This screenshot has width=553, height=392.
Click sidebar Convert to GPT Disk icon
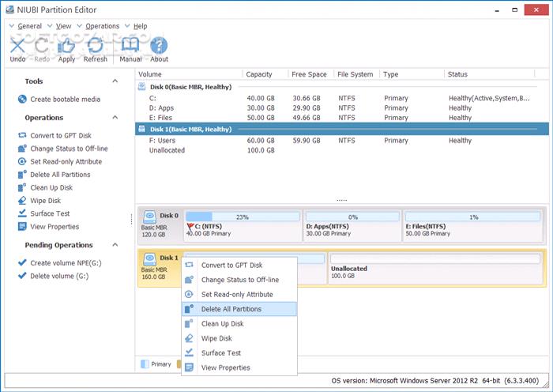22,135
